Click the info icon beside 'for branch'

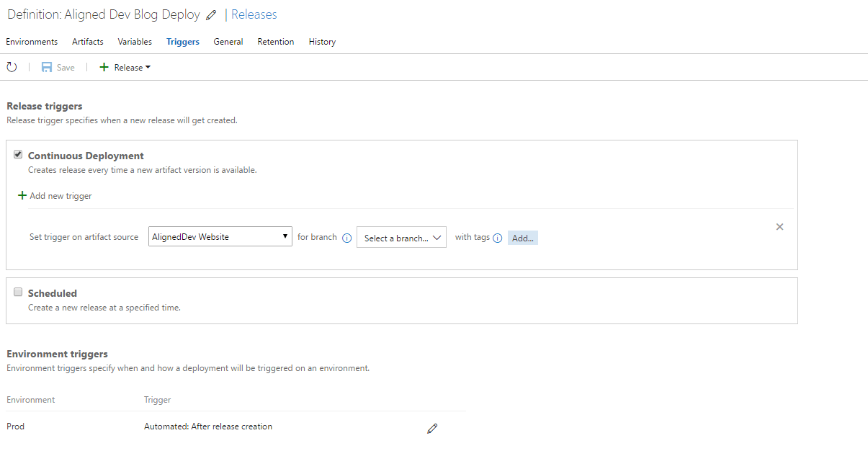click(346, 237)
